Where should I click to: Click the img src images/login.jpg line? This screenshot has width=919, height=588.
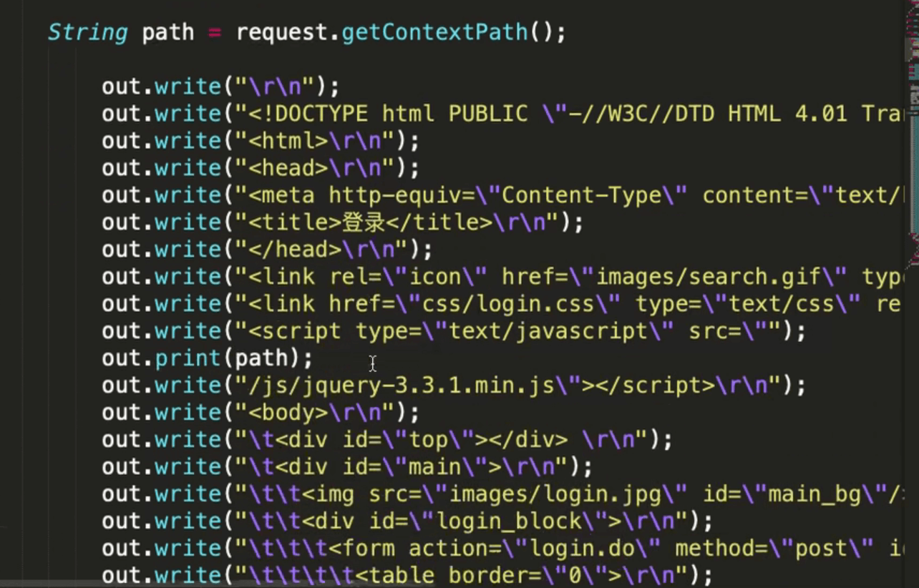(504, 494)
